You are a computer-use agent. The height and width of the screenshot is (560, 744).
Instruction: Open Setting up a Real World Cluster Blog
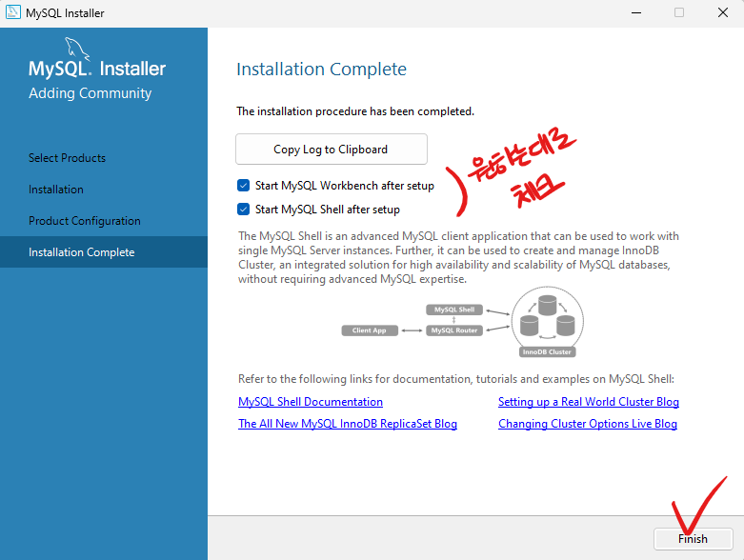click(x=589, y=402)
